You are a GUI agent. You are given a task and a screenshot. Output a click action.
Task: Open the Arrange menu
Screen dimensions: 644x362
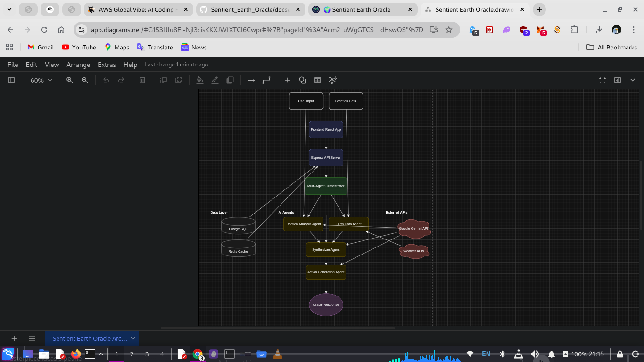click(78, 65)
